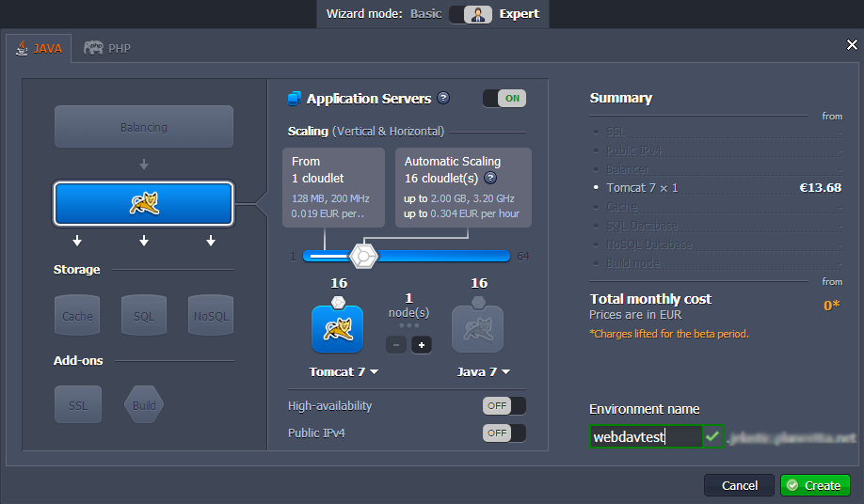Increase node count with plus button

click(422, 345)
